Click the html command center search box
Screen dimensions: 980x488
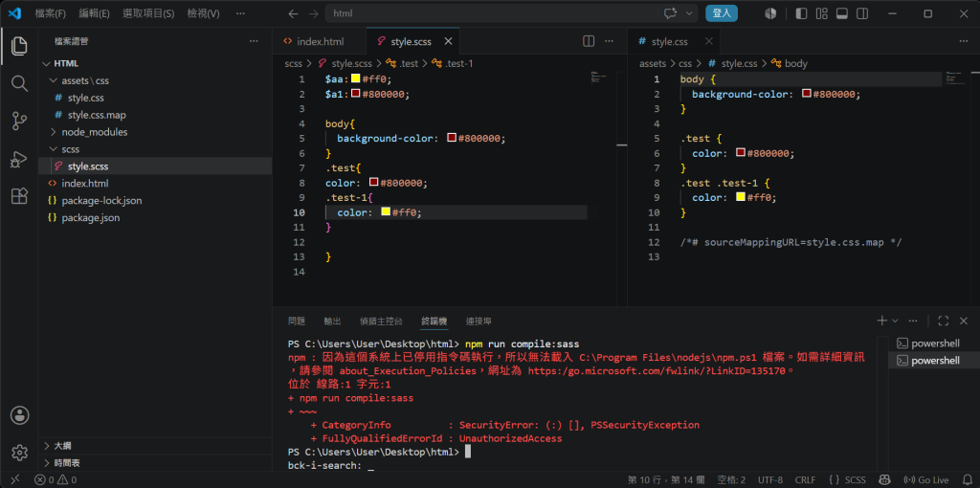coord(492,13)
